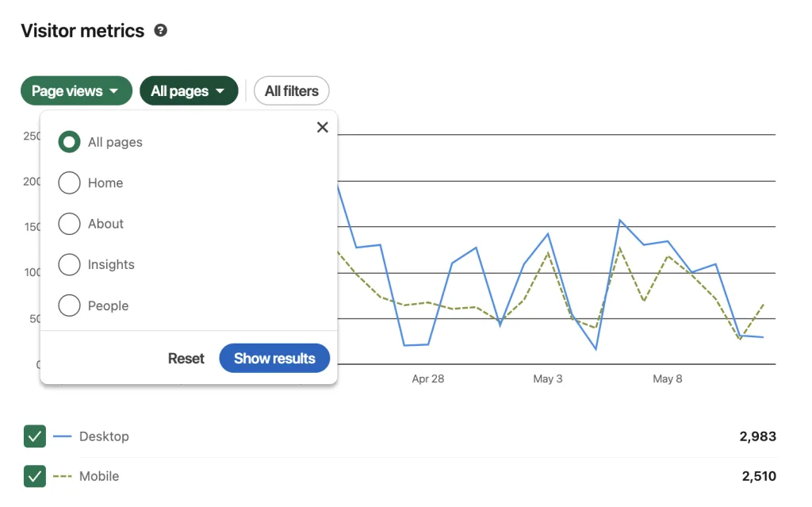This screenshot has height=507, width=812.
Task: Uncheck the Desktop series checkbox
Action: tap(35, 436)
